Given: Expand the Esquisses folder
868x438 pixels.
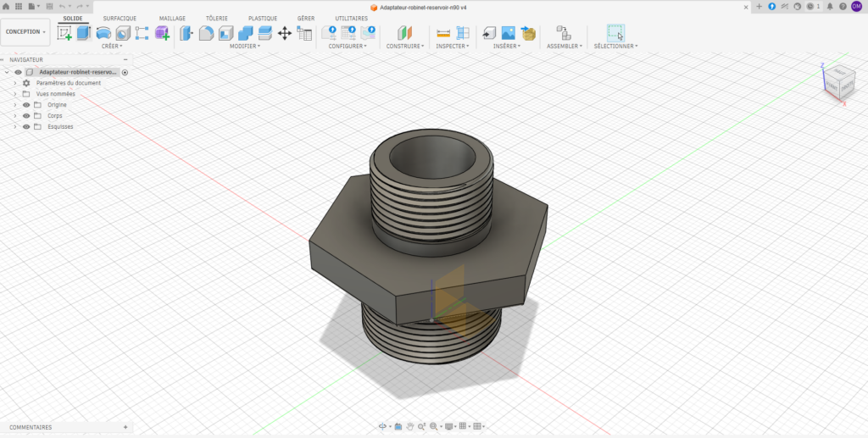Looking at the screenshot, I should point(15,126).
